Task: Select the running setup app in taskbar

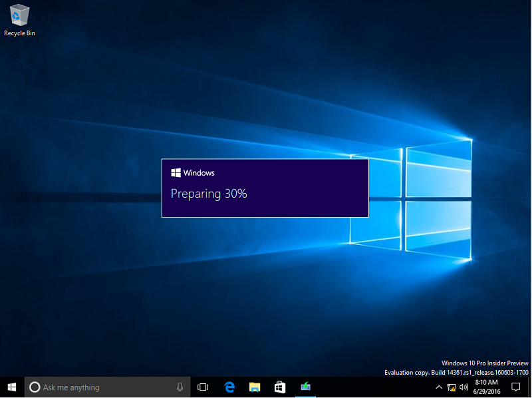Action: coord(305,387)
